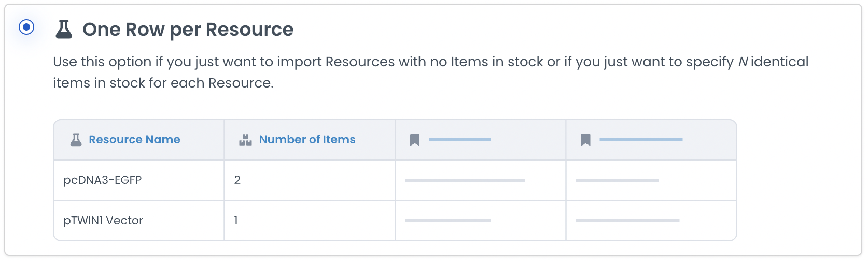Click pcDNA3-EGFP row fourth column placeholder

617,180
